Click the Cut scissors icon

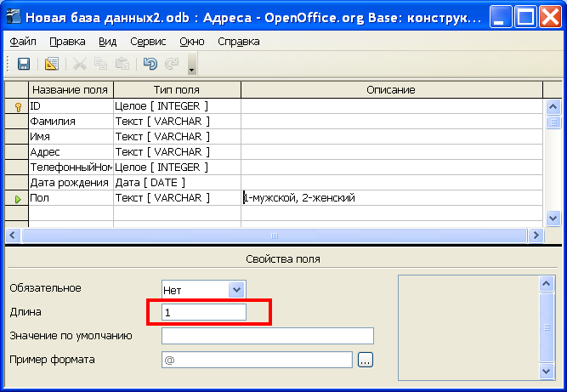tap(80, 64)
